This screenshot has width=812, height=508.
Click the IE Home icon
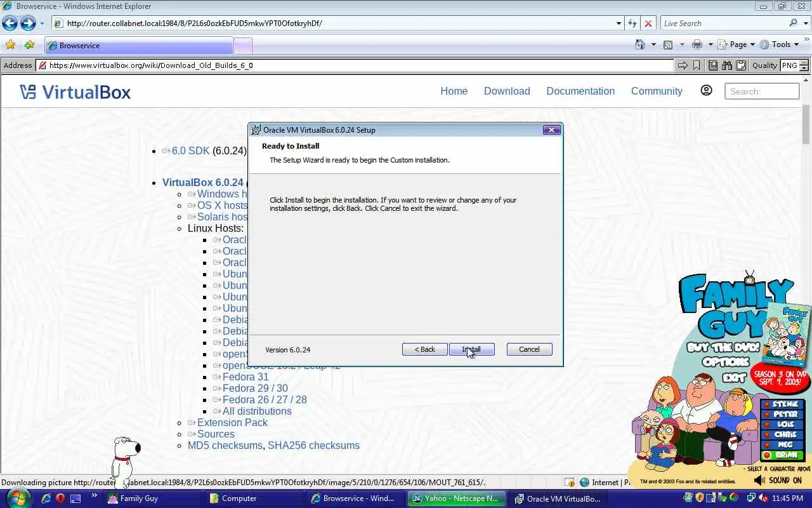tap(640, 44)
